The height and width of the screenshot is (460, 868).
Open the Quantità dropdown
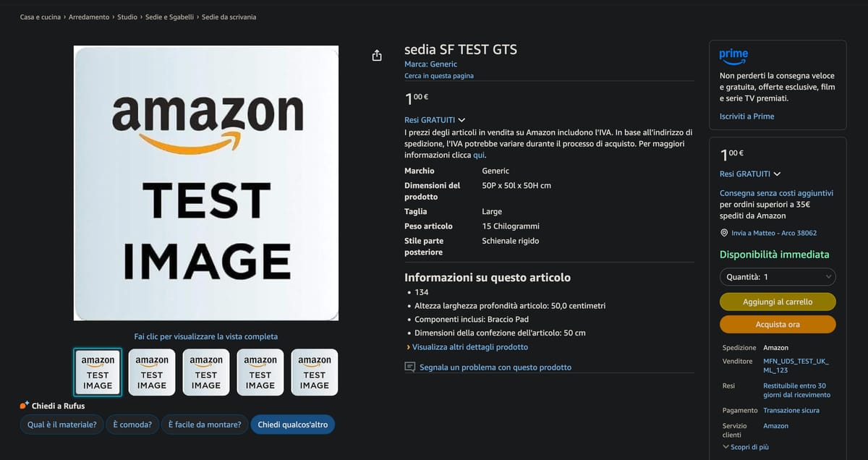[x=778, y=276]
